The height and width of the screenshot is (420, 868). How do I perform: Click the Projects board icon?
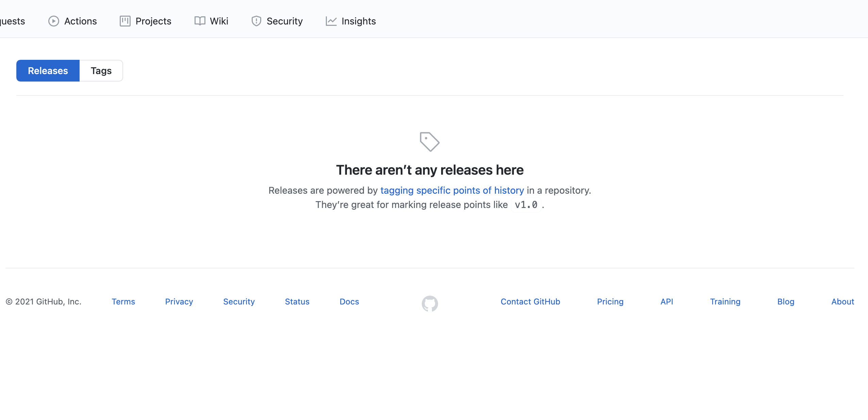tap(125, 21)
